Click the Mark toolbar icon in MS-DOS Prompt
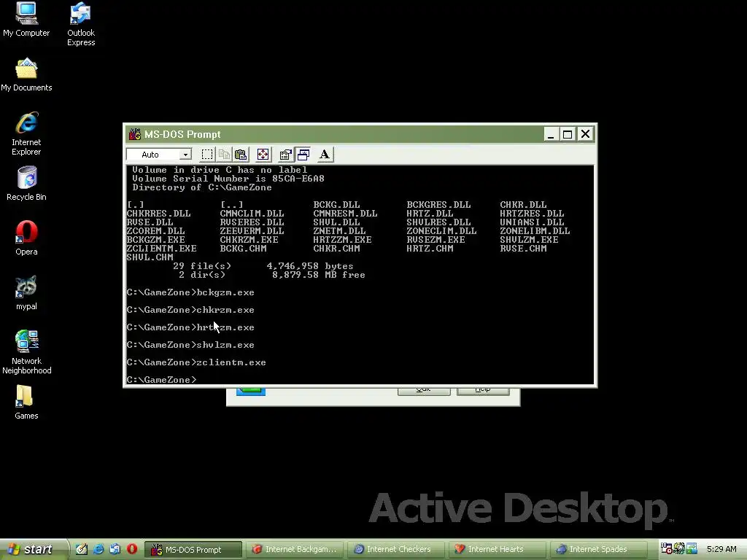The image size is (747, 560). [206, 155]
